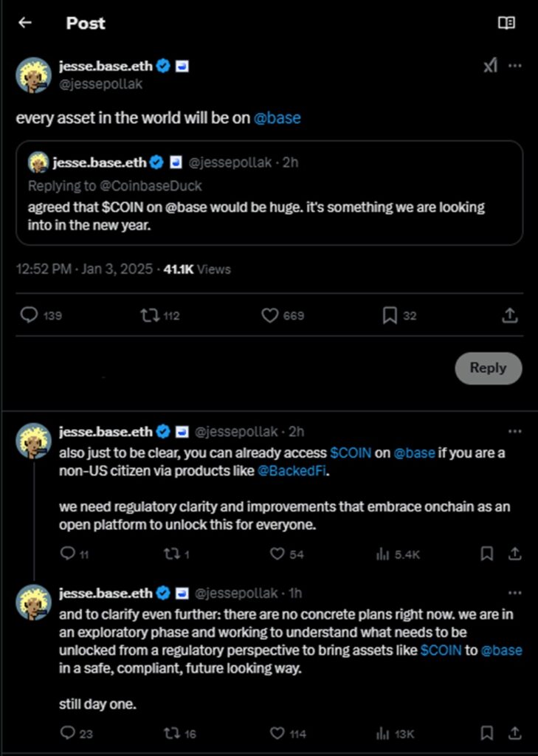Click the back arrow icon

(x=25, y=23)
